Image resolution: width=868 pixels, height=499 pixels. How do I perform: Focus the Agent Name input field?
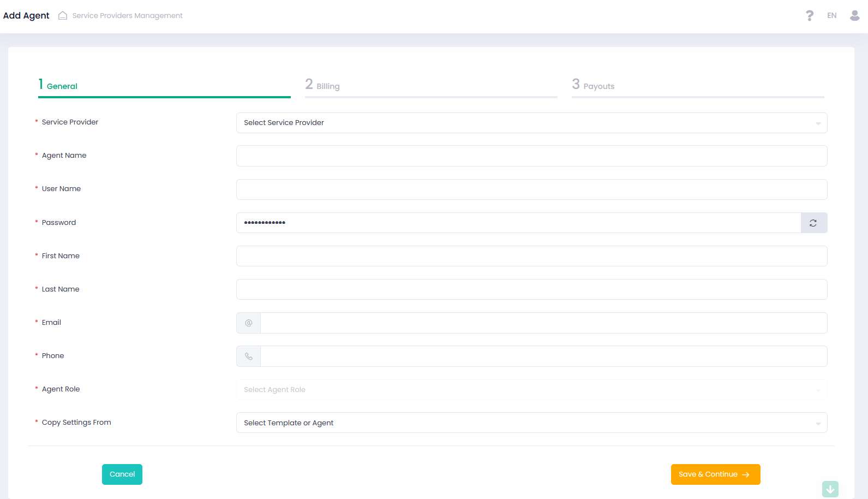(531, 156)
